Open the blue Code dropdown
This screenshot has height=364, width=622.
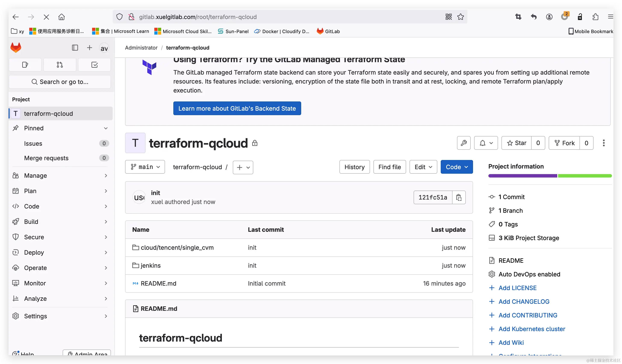tap(457, 167)
